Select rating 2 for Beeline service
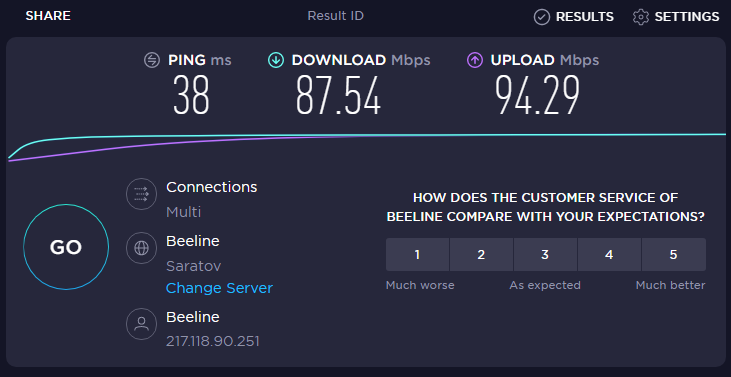Screen dimensions: 731x377 click(x=481, y=254)
